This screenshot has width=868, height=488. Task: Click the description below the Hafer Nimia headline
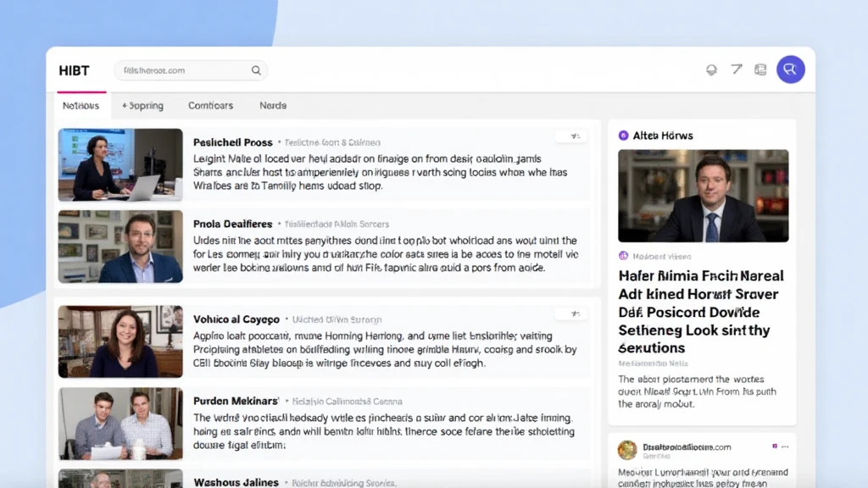(x=698, y=391)
